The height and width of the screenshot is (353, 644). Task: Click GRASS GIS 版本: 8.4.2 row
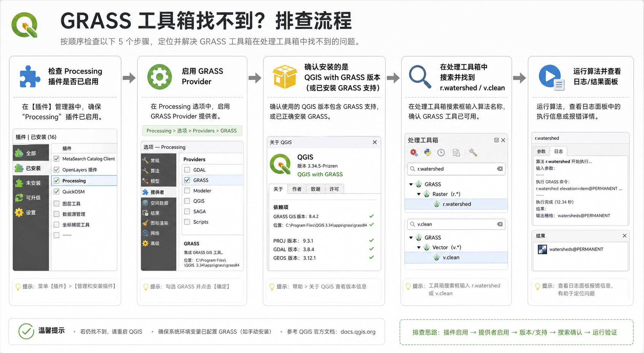(x=323, y=216)
